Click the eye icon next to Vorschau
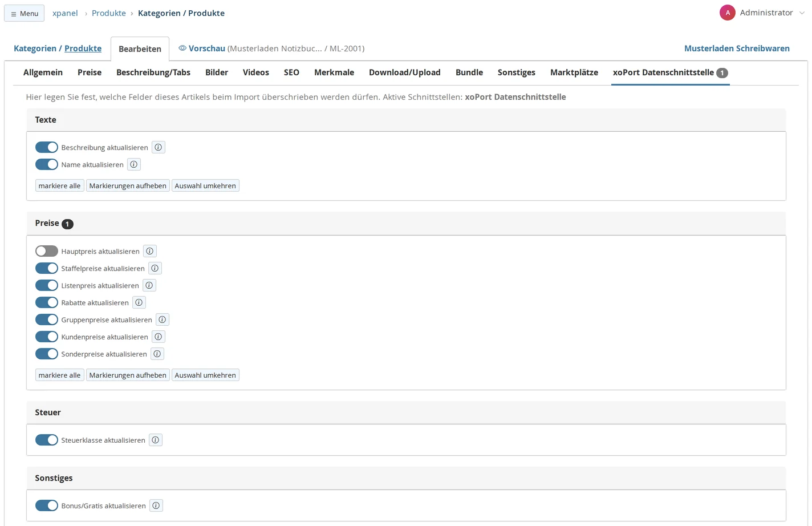The height and width of the screenshot is (526, 812). 182,48
